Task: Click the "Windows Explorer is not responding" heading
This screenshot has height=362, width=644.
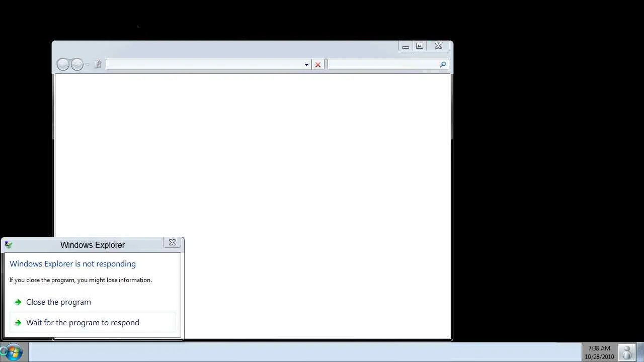Action: (72, 264)
